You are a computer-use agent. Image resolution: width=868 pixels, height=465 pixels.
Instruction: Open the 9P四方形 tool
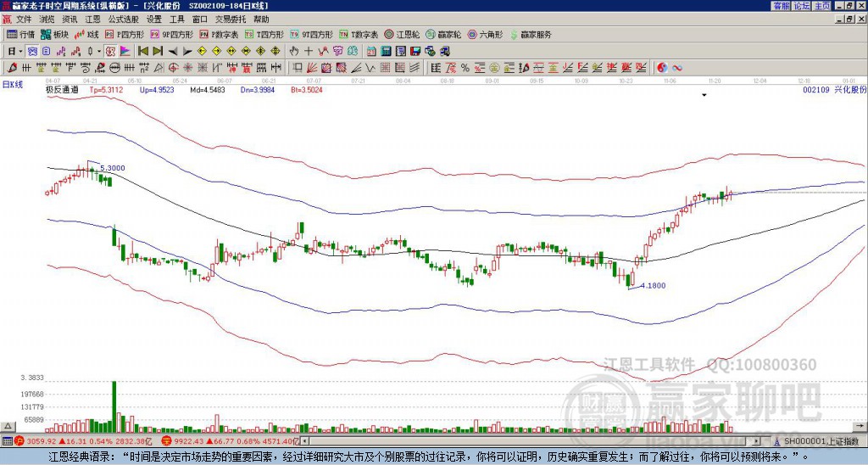pos(171,34)
